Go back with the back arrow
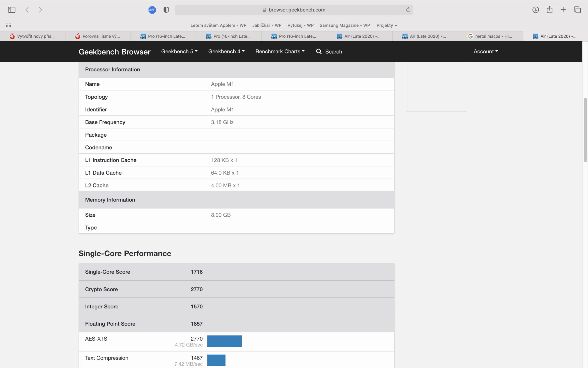This screenshot has width=588, height=368. click(x=27, y=10)
